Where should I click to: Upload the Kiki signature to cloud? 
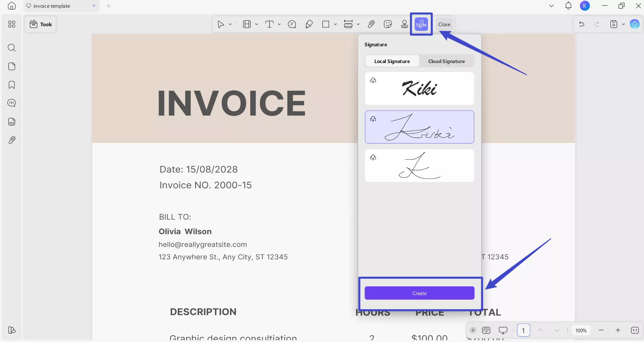(373, 80)
